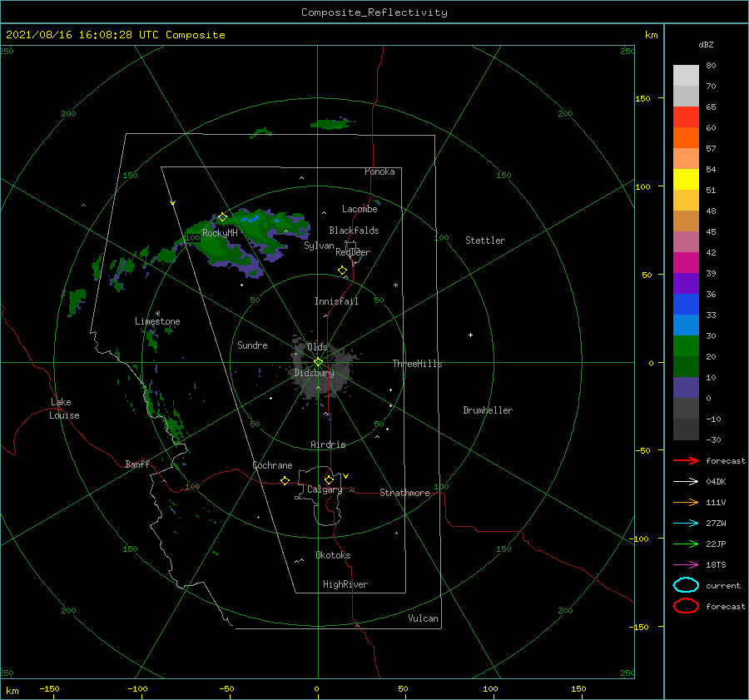Click the green 20 dBZ color swatch
This screenshot has height=700, width=749.
click(x=686, y=346)
